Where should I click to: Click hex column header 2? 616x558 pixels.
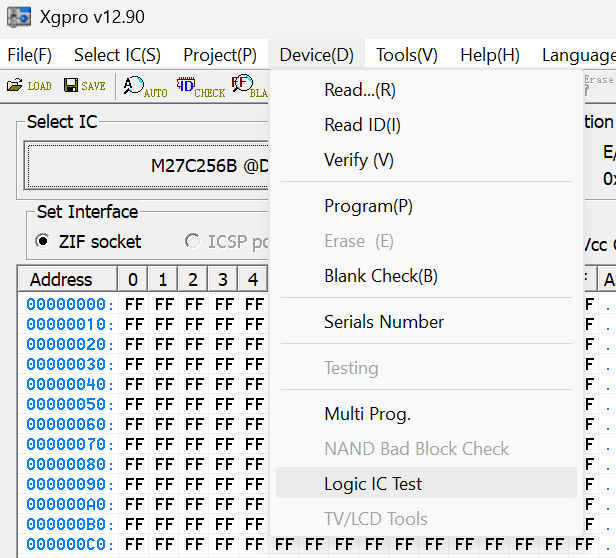tap(192, 279)
